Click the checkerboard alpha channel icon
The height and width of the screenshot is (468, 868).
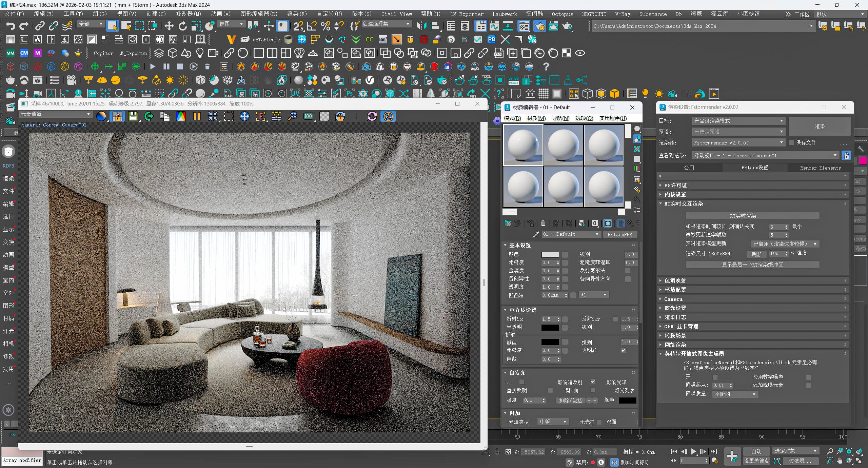coord(324,117)
